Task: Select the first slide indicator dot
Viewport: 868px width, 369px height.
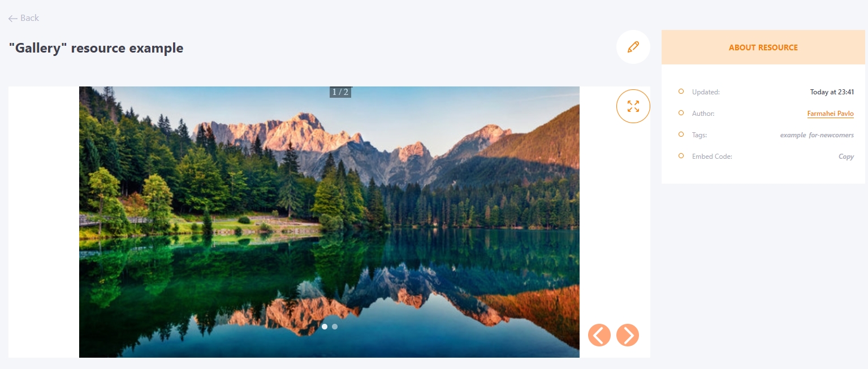Action: point(325,327)
